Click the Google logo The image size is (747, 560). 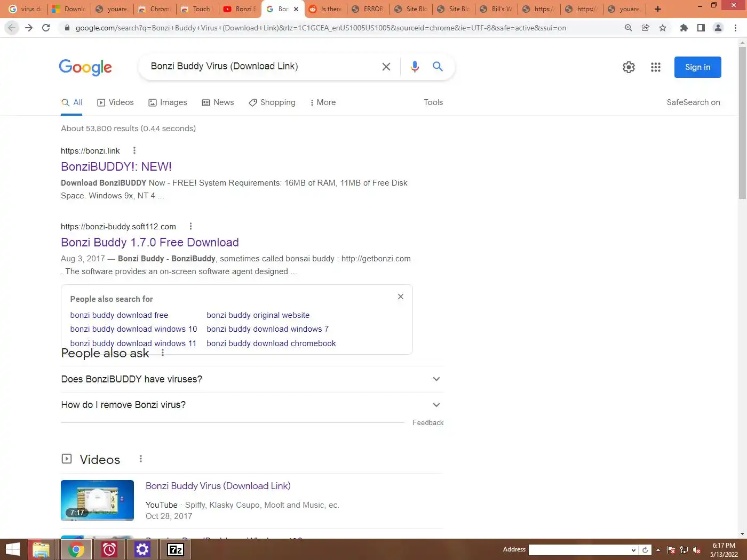85,67
